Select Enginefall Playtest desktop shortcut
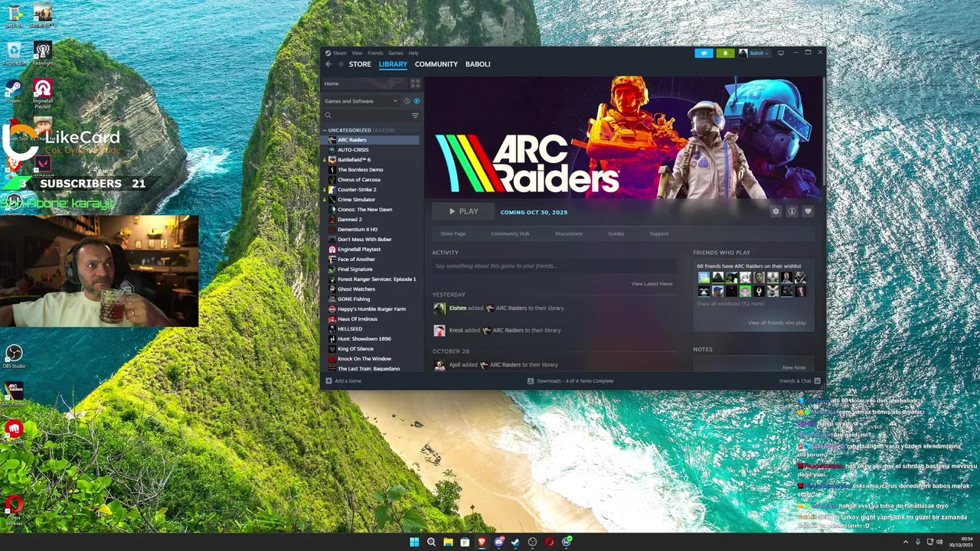Viewport: 980px width, 551px height. pos(43,93)
